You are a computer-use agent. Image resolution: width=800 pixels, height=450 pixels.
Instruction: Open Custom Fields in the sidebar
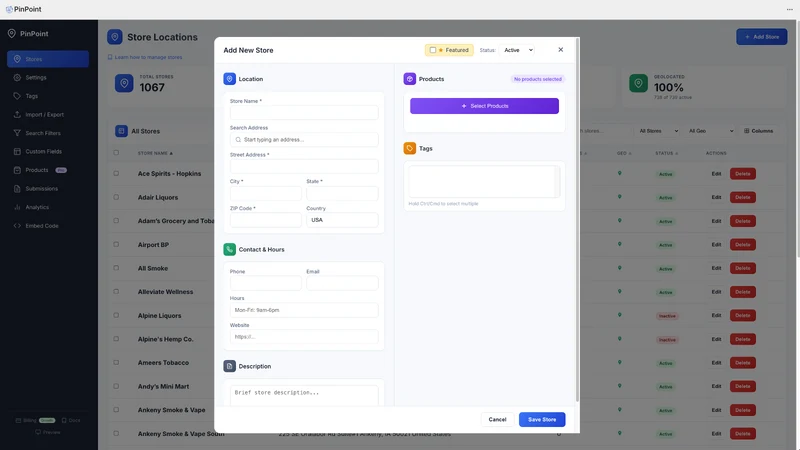(48, 152)
